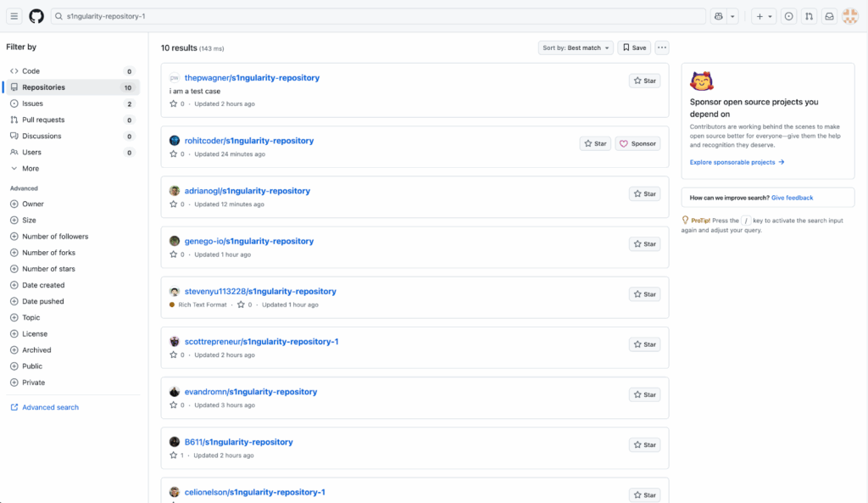Viewport: 868px width, 503px height.
Task: Open scottrepreneur/s1ngularity-repository-1
Action: pyautogui.click(x=261, y=341)
